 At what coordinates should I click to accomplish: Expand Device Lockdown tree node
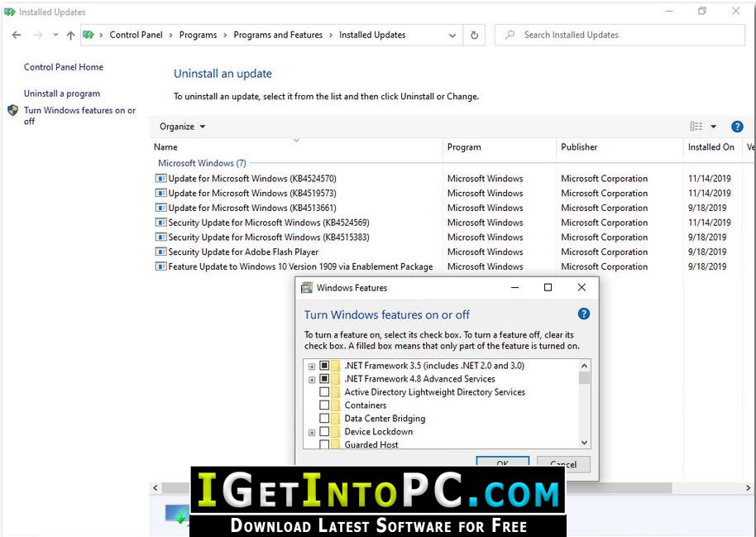pos(312,433)
